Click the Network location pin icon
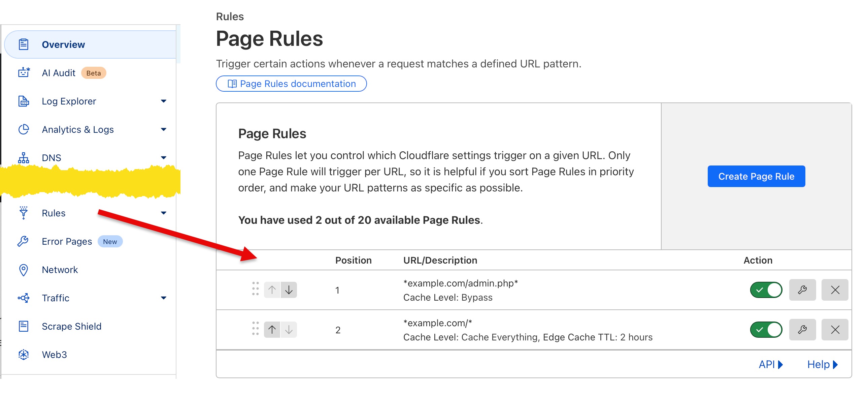The width and height of the screenshot is (868, 393). point(23,270)
